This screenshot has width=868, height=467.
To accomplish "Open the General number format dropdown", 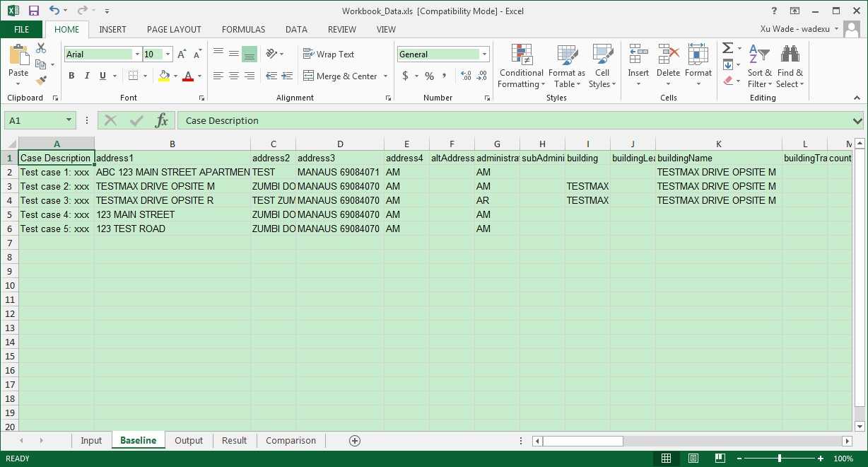I will point(484,54).
